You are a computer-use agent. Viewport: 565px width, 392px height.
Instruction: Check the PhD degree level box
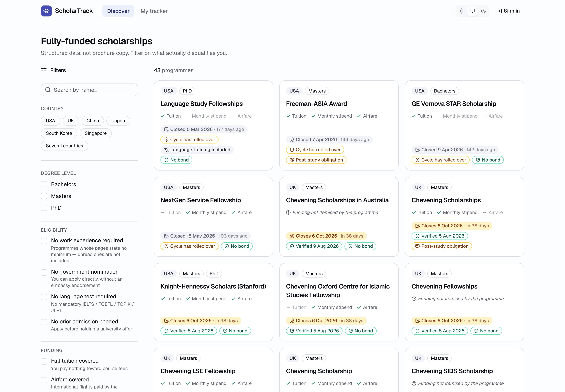pos(44,208)
